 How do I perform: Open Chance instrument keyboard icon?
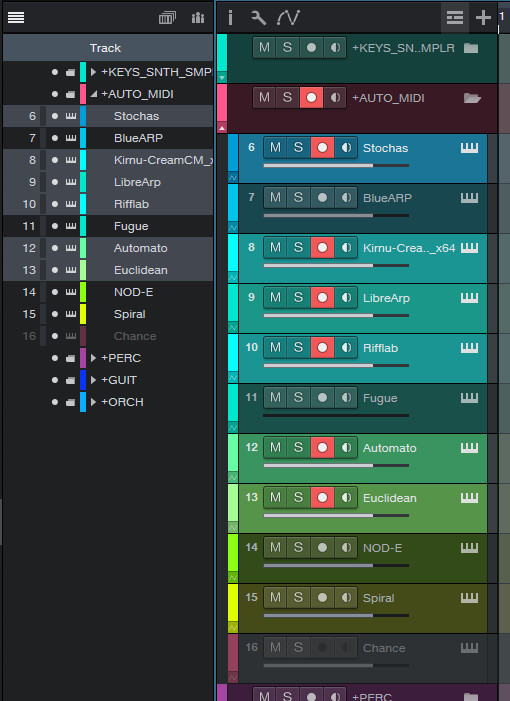click(469, 648)
